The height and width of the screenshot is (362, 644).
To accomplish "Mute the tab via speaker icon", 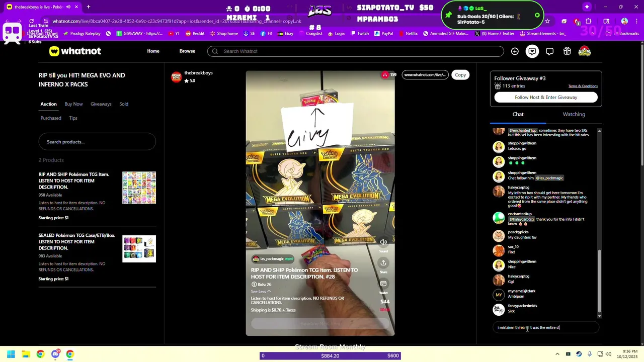I will pos(68,7).
